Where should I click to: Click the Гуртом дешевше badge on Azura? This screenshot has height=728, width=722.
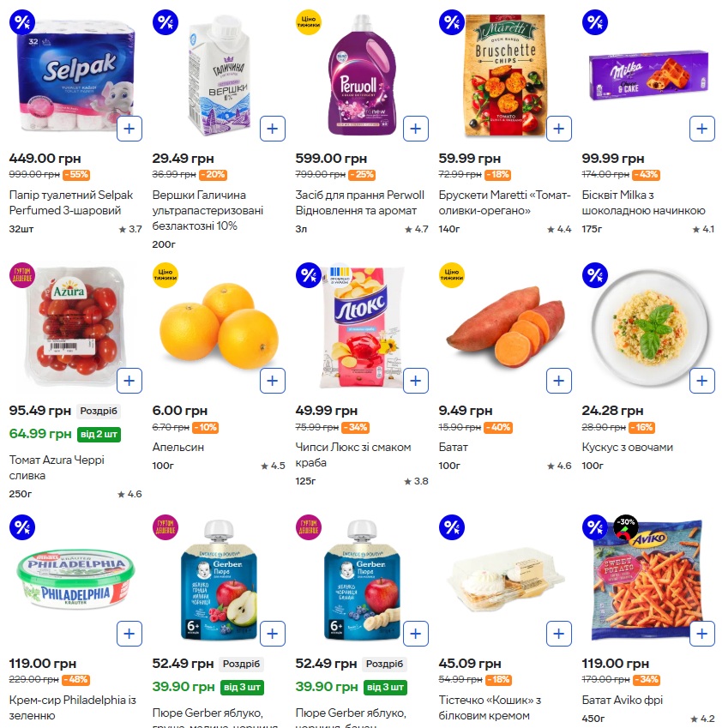coord(21,274)
